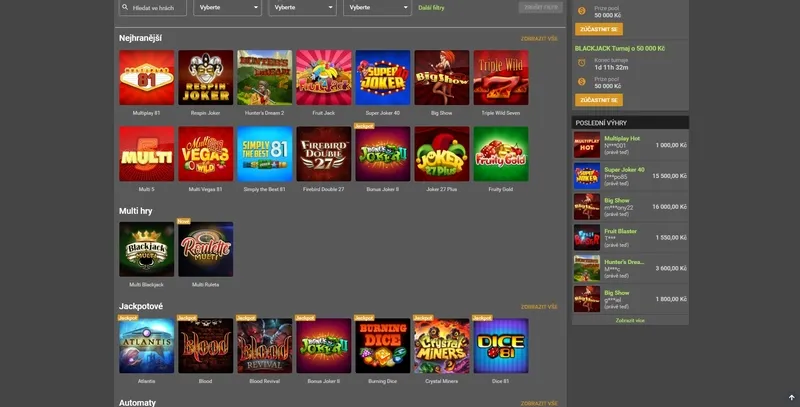Image resolution: width=800 pixels, height=407 pixels.
Task: Launch the Crystal Miners game
Action: pyautogui.click(x=441, y=345)
